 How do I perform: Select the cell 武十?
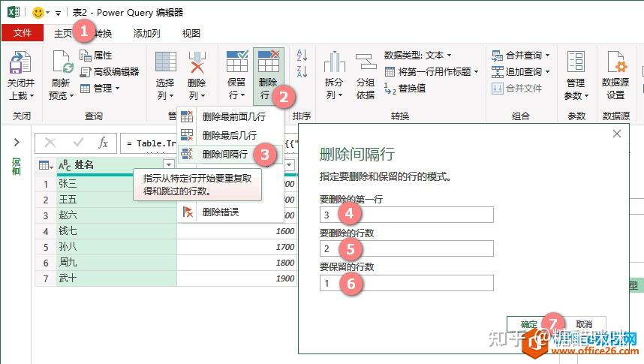116,278
